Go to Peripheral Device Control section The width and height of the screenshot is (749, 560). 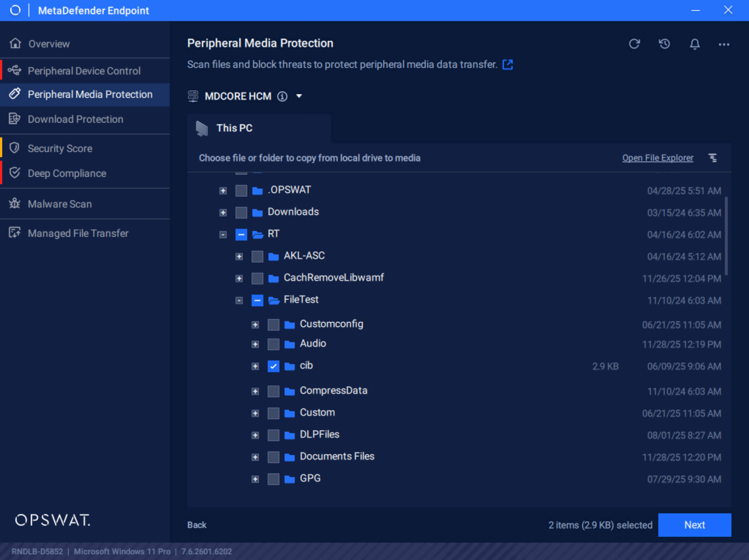(84, 71)
